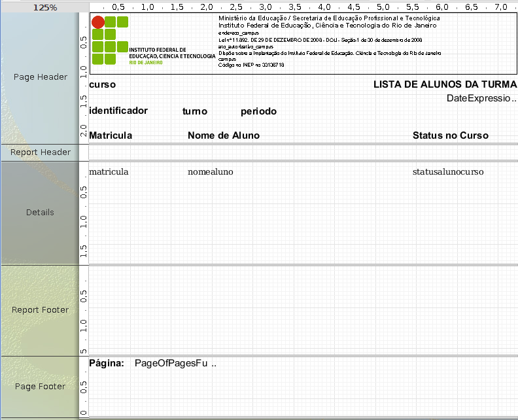Select the Page Footer band label
This screenshot has width=518, height=420.
[41, 387]
